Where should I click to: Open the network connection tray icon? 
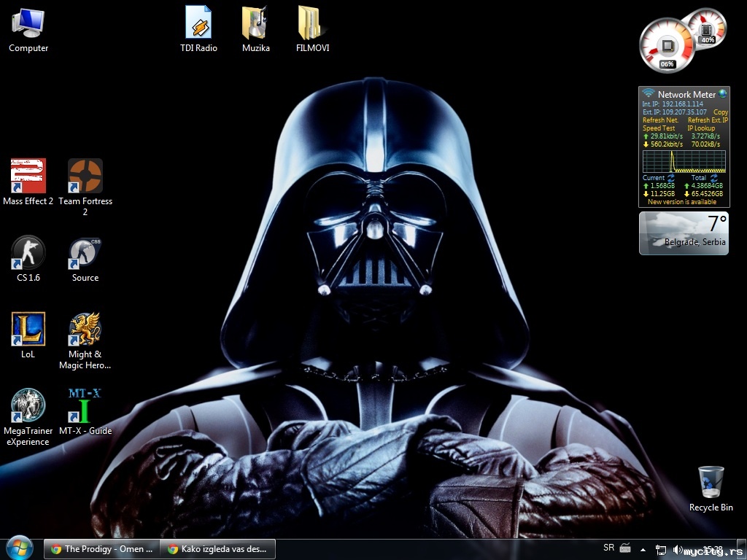pos(661,550)
